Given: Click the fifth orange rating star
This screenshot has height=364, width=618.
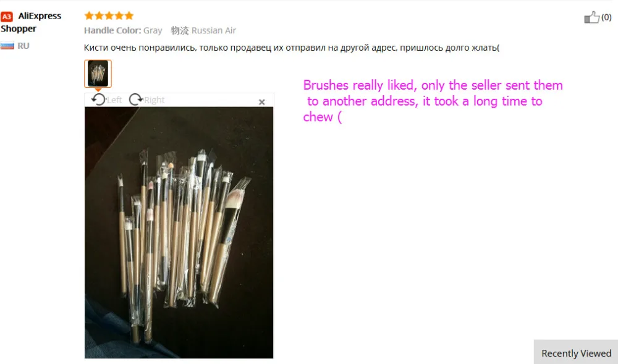Looking at the screenshot, I should click(x=129, y=15).
